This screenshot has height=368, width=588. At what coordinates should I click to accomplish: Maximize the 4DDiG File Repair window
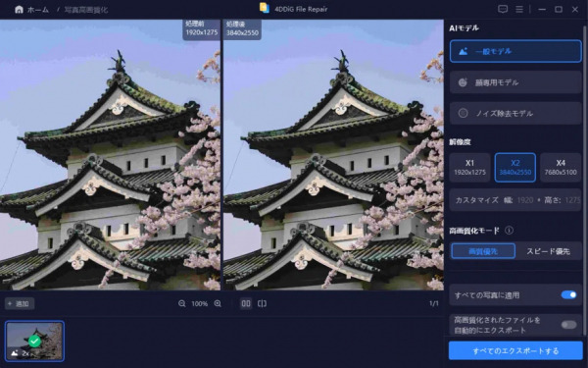point(559,9)
